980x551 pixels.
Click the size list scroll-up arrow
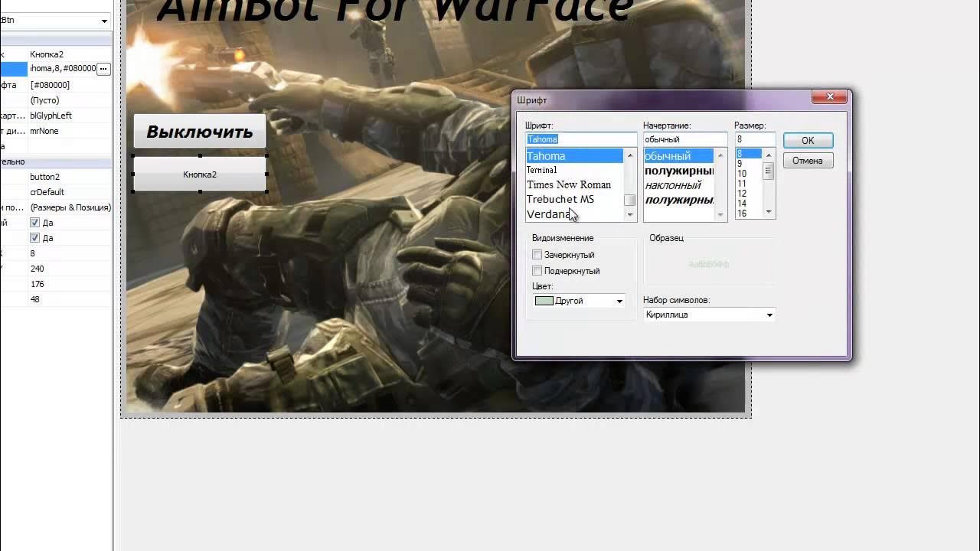(769, 154)
